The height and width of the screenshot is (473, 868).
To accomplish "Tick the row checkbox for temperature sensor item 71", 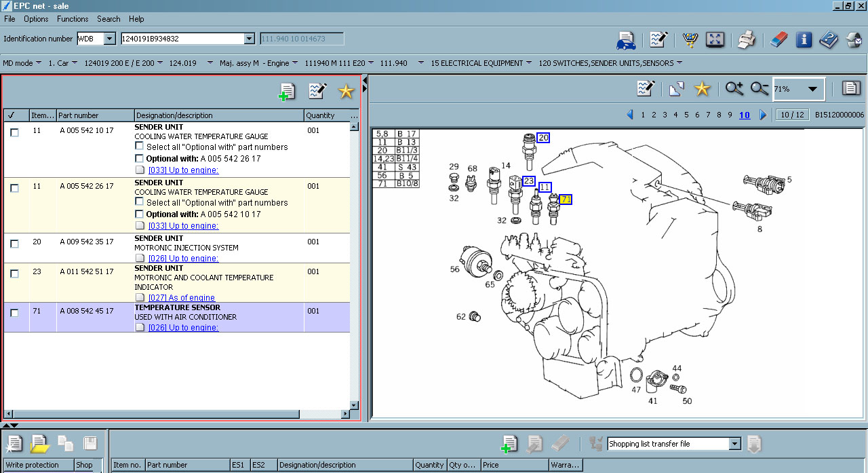I will (14, 313).
